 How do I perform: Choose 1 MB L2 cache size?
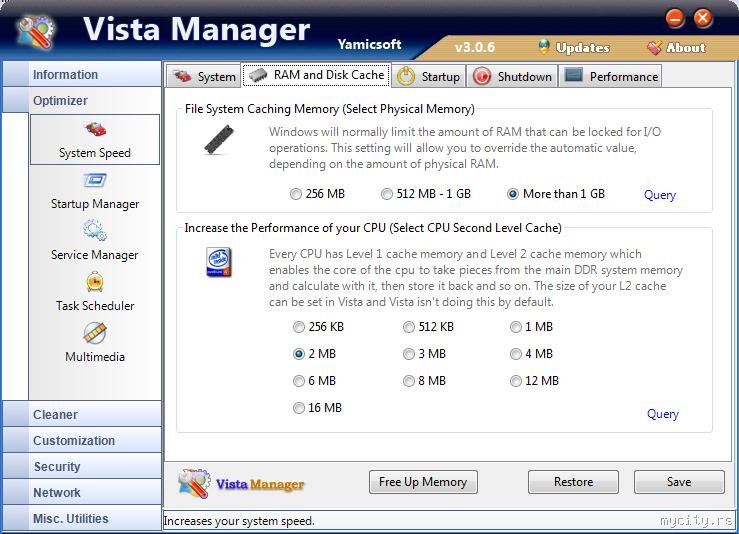tap(532, 327)
